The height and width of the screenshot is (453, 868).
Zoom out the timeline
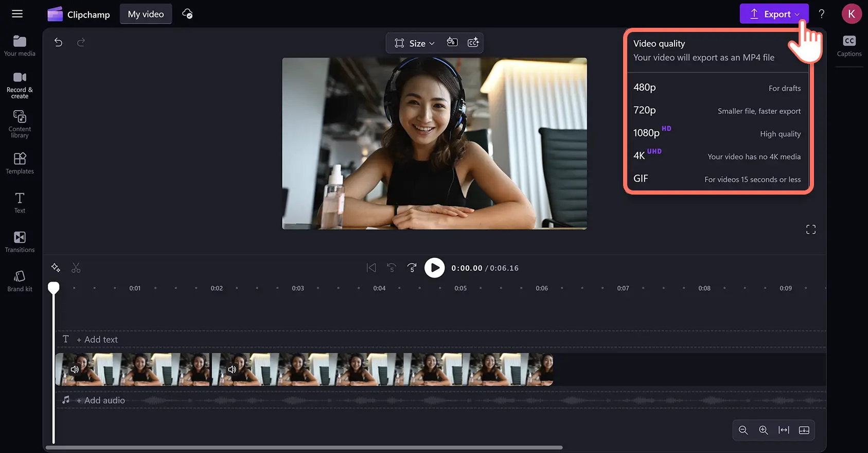coord(743,430)
